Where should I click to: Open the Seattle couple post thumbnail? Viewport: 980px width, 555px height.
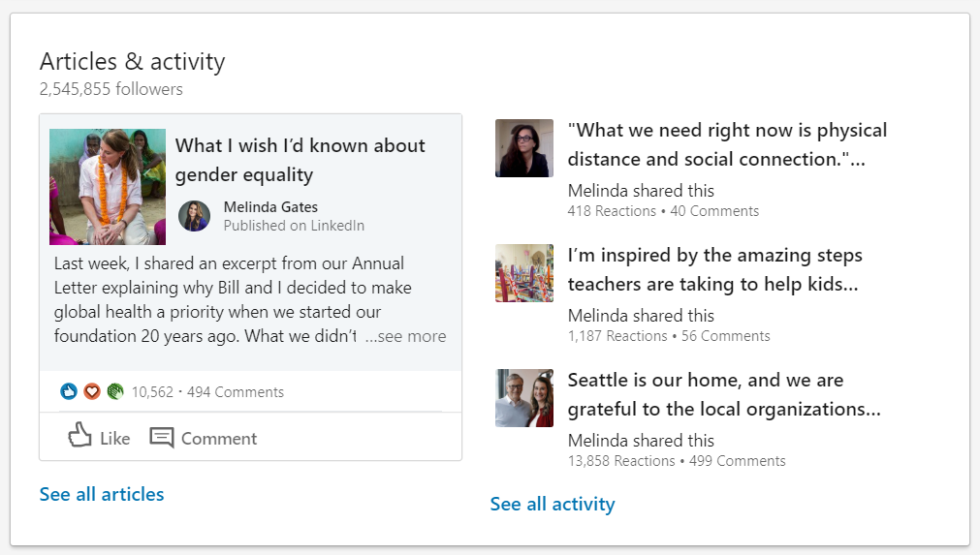(524, 398)
